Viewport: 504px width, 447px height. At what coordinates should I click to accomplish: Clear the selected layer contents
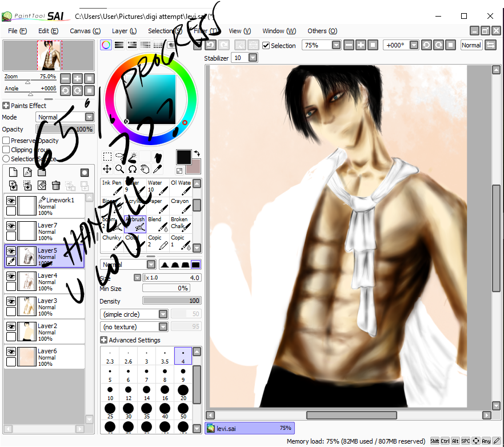click(42, 185)
